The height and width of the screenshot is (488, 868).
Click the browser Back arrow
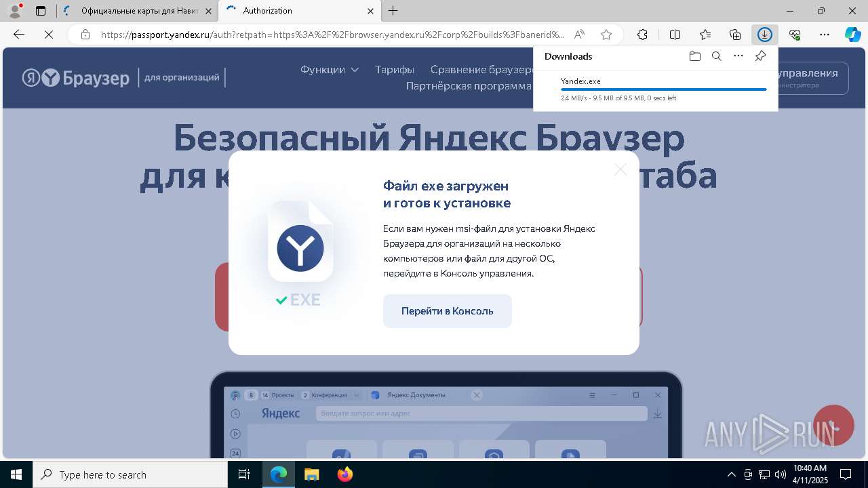point(19,35)
